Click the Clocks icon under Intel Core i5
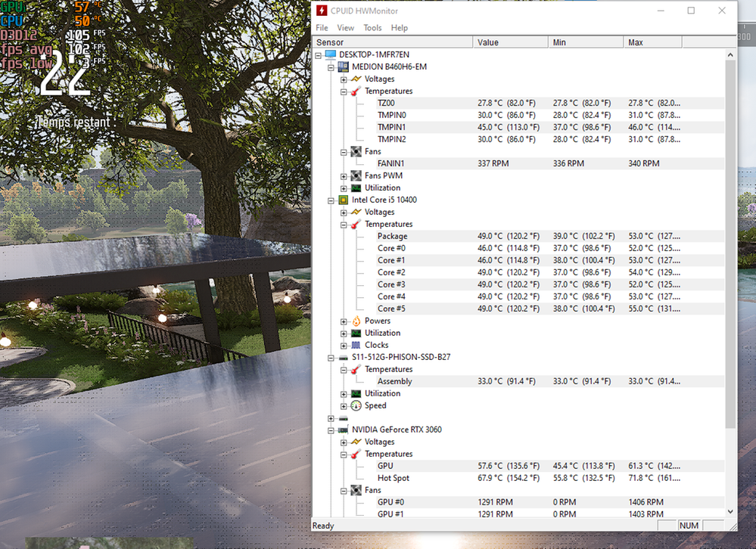This screenshot has height=549, width=756. [356, 346]
